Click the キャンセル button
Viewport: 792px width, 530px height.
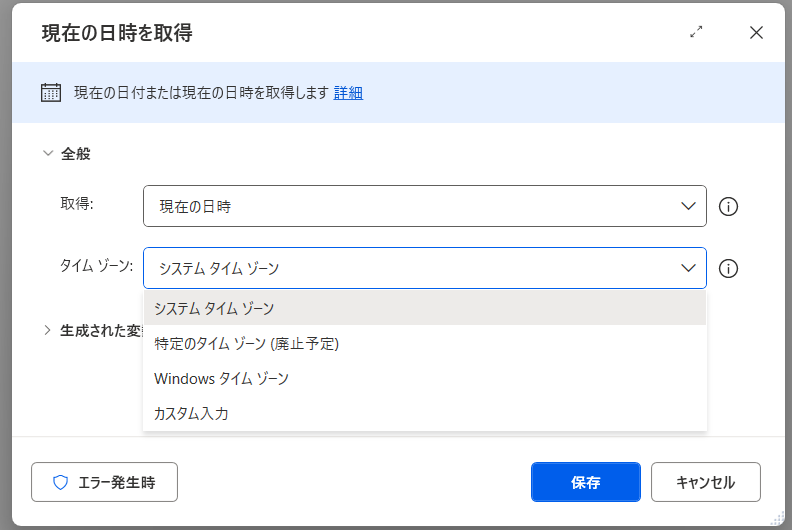click(x=705, y=482)
